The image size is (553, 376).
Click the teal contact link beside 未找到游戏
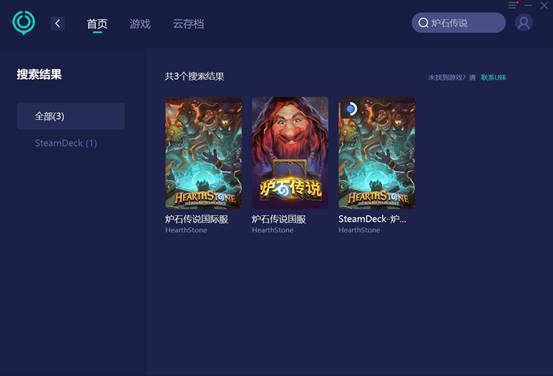point(493,77)
